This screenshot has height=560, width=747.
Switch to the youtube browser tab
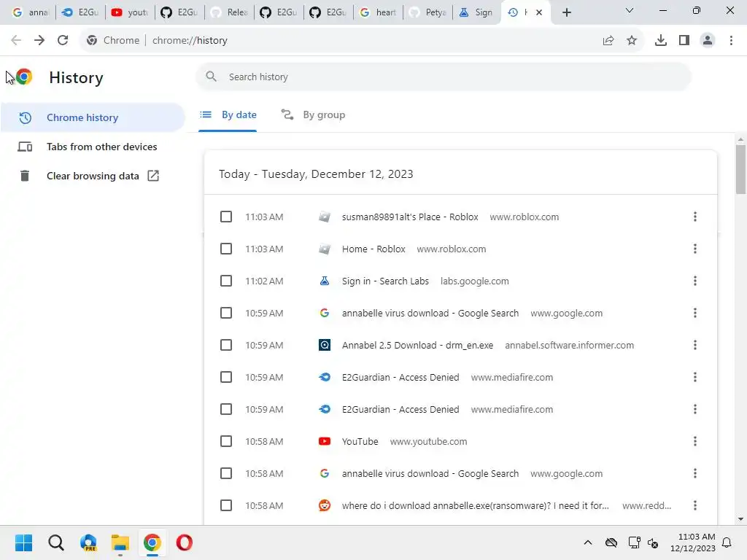point(130,12)
